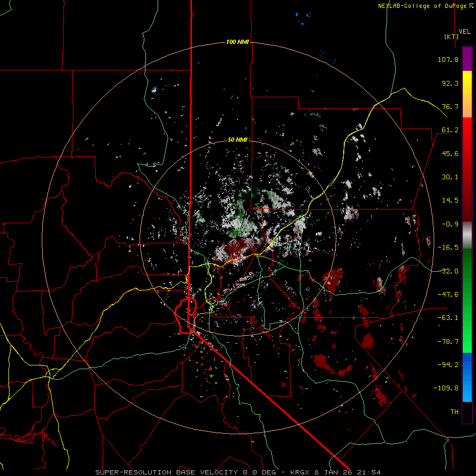
Task: Click the 45.6 velocity scale value
Action: [x=450, y=153]
